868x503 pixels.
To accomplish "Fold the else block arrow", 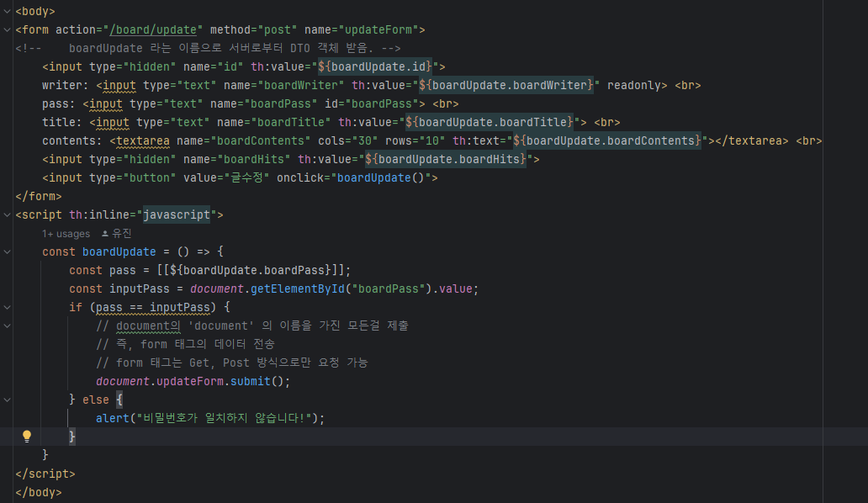I will (8, 400).
